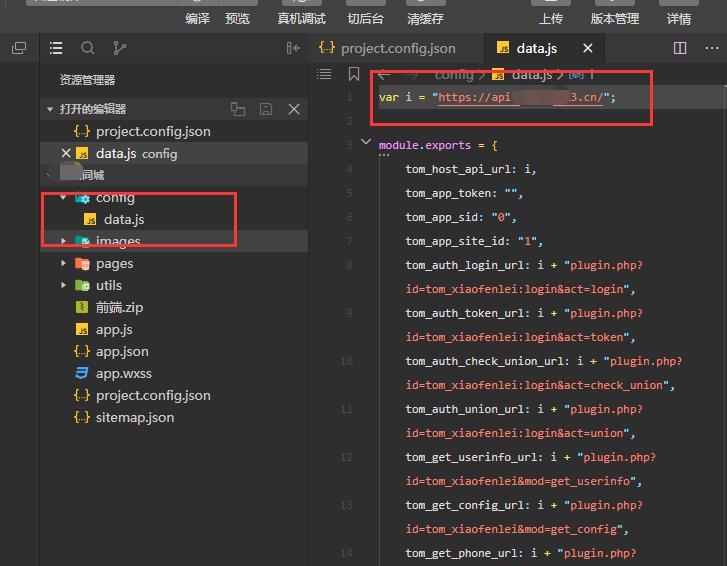The width and height of the screenshot is (727, 566).
Task: Expand the pages folder
Action: point(63,263)
